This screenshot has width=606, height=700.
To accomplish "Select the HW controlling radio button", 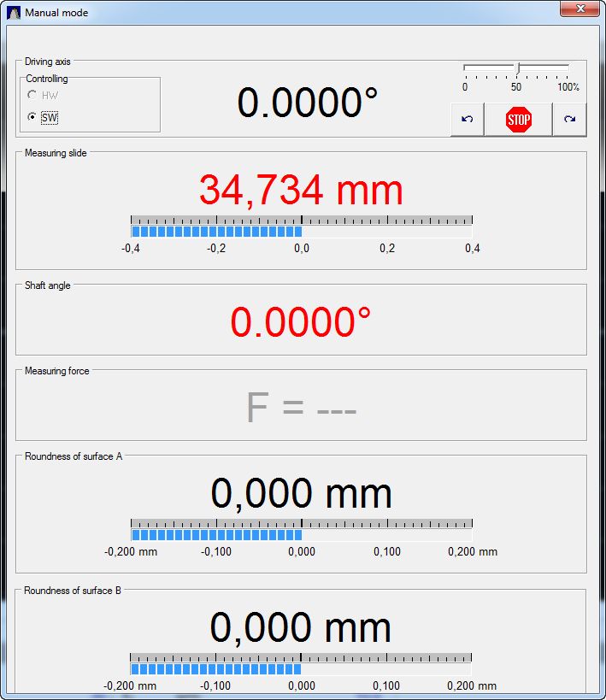I will (x=32, y=96).
